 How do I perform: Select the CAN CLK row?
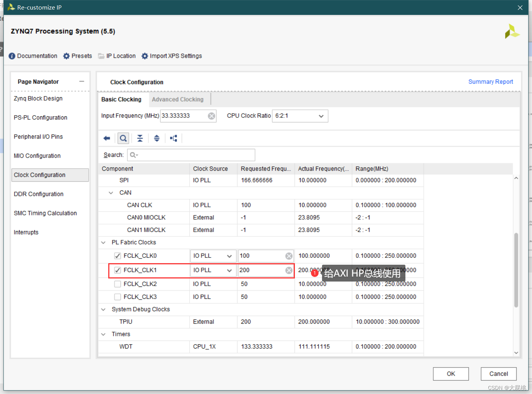click(261, 205)
